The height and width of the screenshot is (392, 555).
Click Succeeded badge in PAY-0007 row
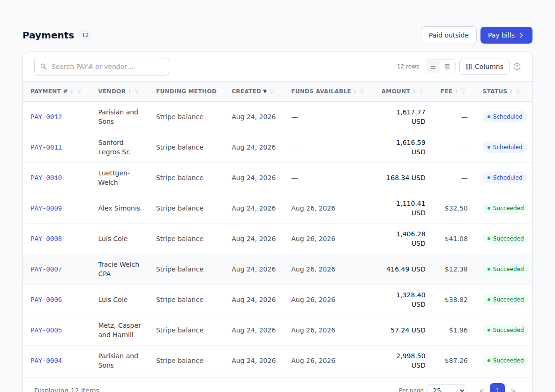click(x=505, y=269)
